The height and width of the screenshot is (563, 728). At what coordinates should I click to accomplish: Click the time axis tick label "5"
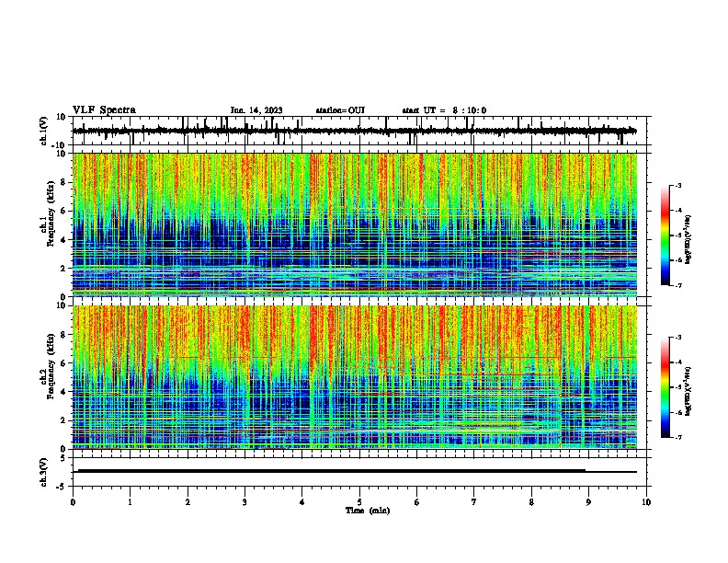click(x=359, y=502)
